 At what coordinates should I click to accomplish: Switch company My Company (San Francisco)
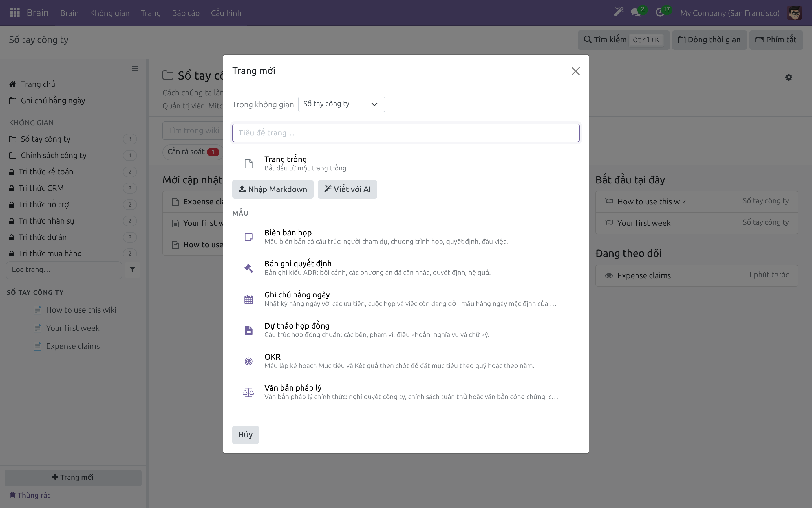[x=730, y=13]
